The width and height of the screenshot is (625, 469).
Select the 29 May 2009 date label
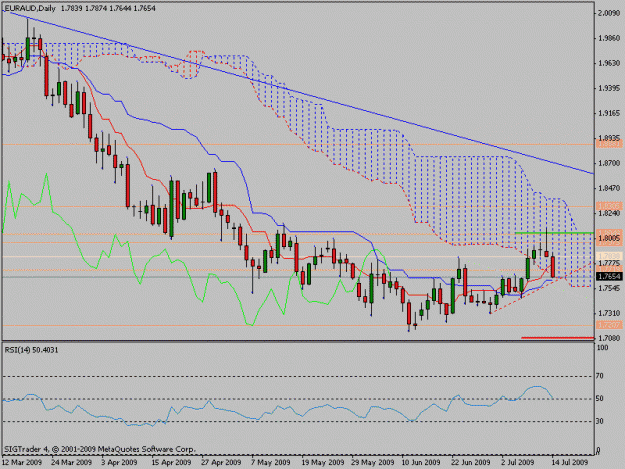[x=373, y=462]
